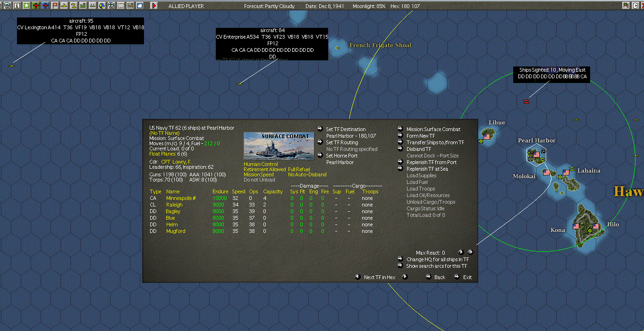Click the single yellow ship toolbar icon
The height and width of the screenshot is (331, 644).
tap(64, 6)
